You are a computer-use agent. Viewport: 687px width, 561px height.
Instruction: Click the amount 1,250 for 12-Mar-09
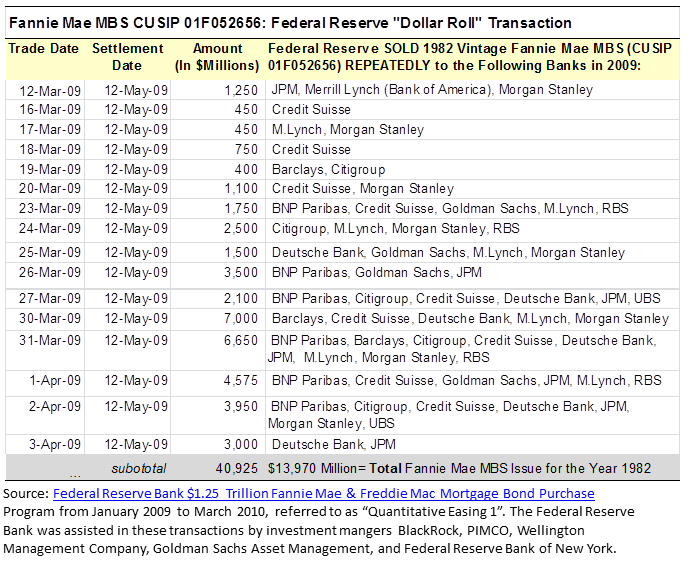coord(241,90)
